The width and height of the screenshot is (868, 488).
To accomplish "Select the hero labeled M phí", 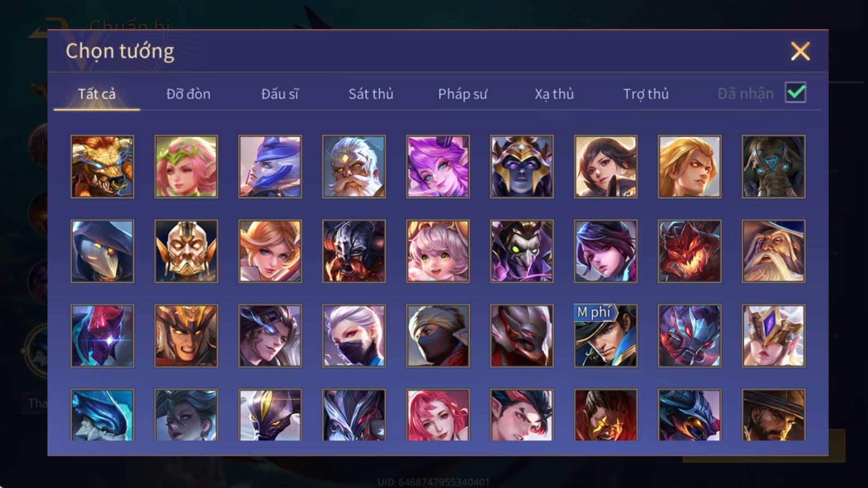I will pyautogui.click(x=605, y=336).
